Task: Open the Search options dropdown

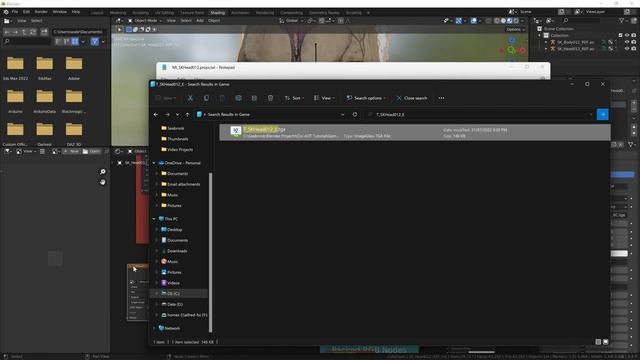Action: coord(366,98)
